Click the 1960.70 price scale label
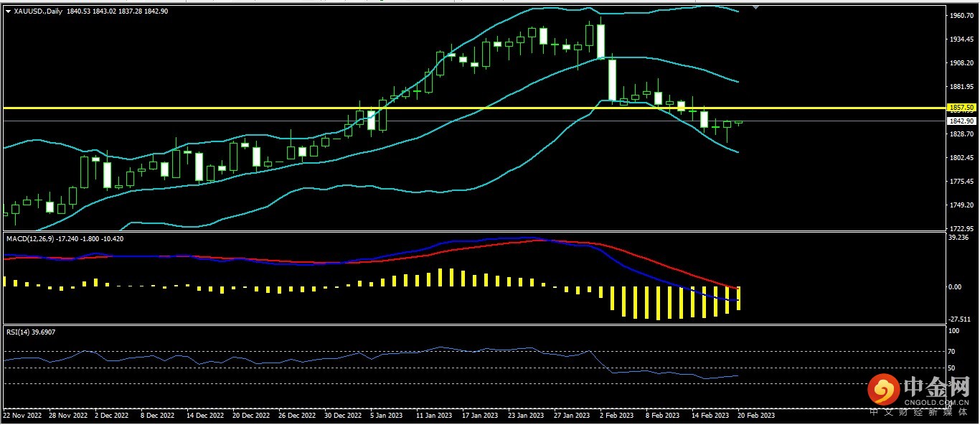 point(960,15)
